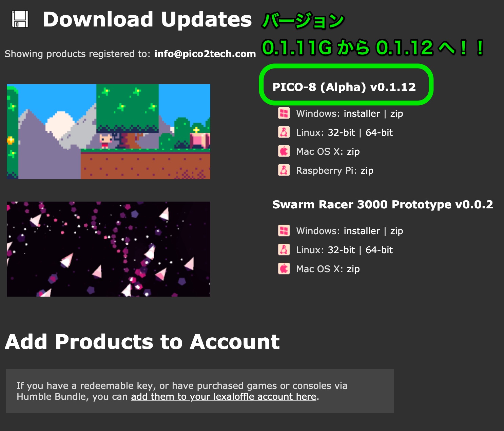The image size is (504, 431).
Task: Click the Swarm Racer 3000 screenshot thumbnail
Action: click(x=109, y=249)
